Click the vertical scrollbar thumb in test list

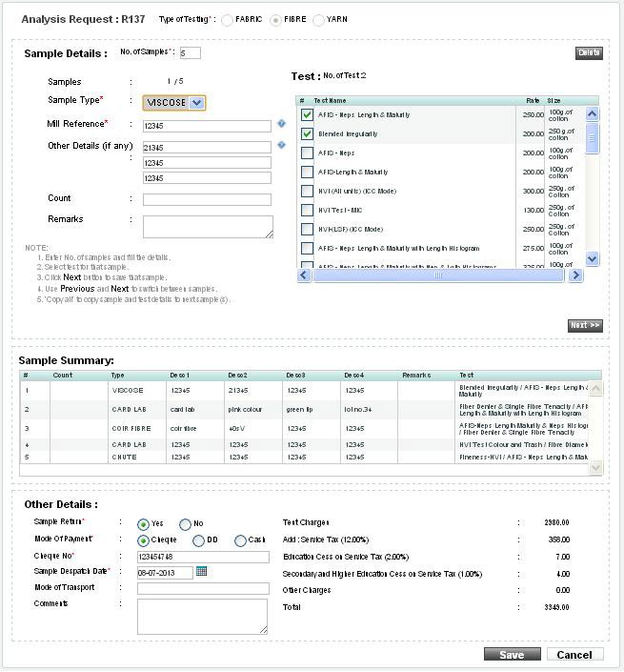[x=593, y=138]
